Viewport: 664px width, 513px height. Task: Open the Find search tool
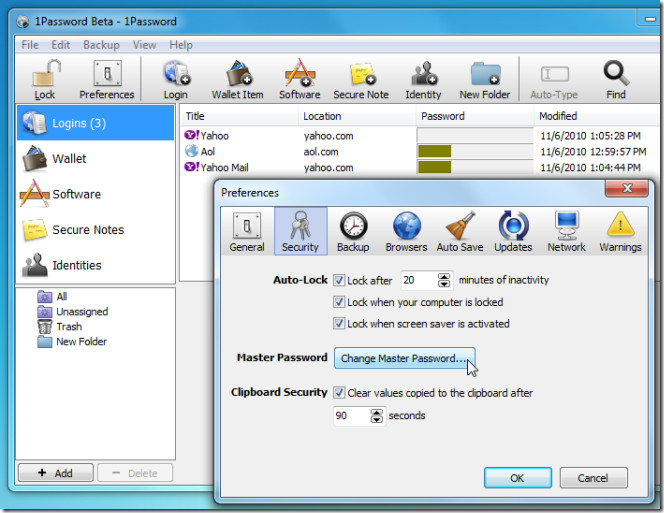(x=616, y=80)
